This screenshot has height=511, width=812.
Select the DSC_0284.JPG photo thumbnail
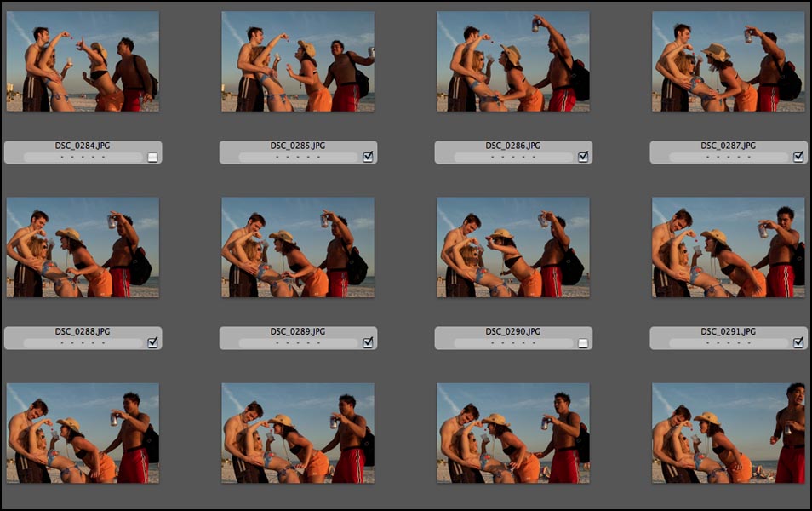tap(83, 61)
